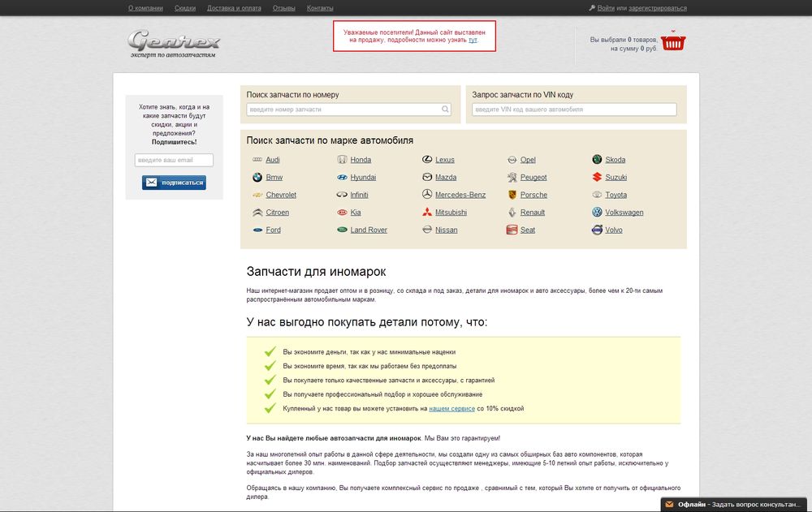812x512 pixels.
Task: Open the Mercedes-Benz brand link
Action: 460,196
